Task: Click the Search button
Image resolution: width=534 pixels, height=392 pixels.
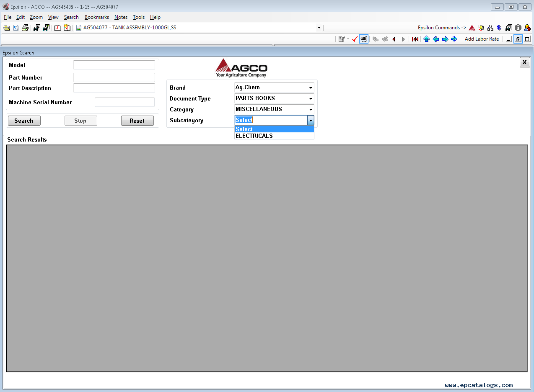Action: click(x=24, y=121)
